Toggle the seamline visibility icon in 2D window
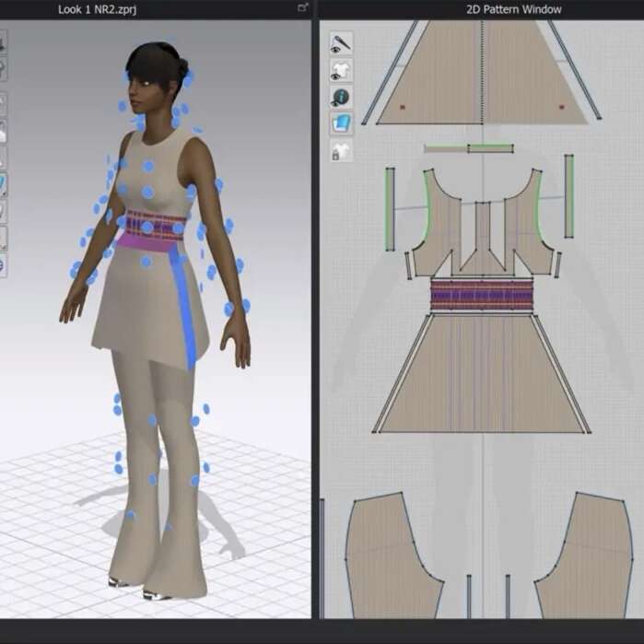 coord(341,43)
